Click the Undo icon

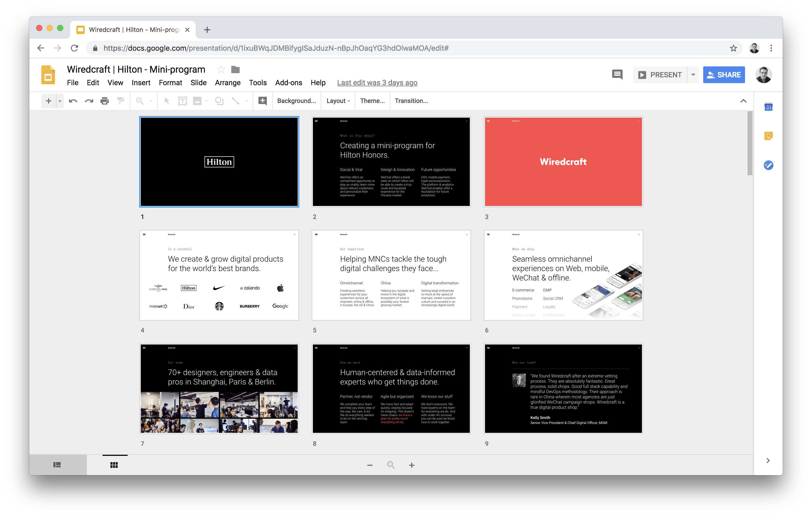73,101
